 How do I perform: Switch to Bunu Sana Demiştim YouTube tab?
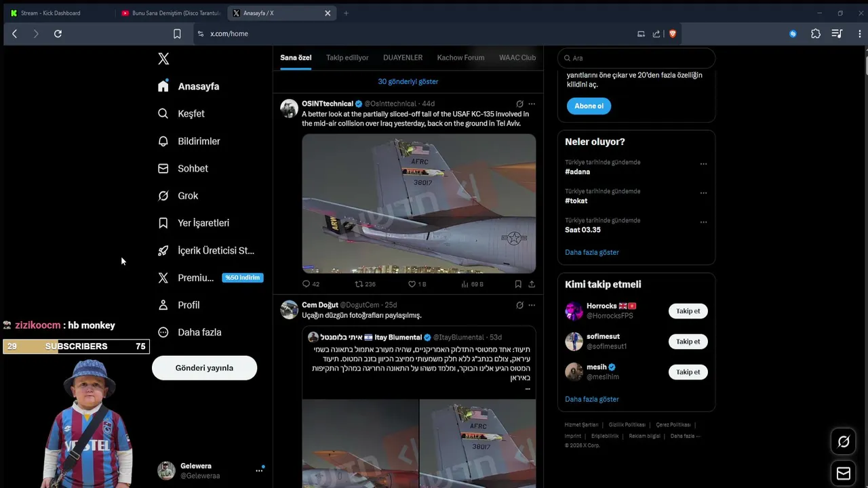pos(171,13)
